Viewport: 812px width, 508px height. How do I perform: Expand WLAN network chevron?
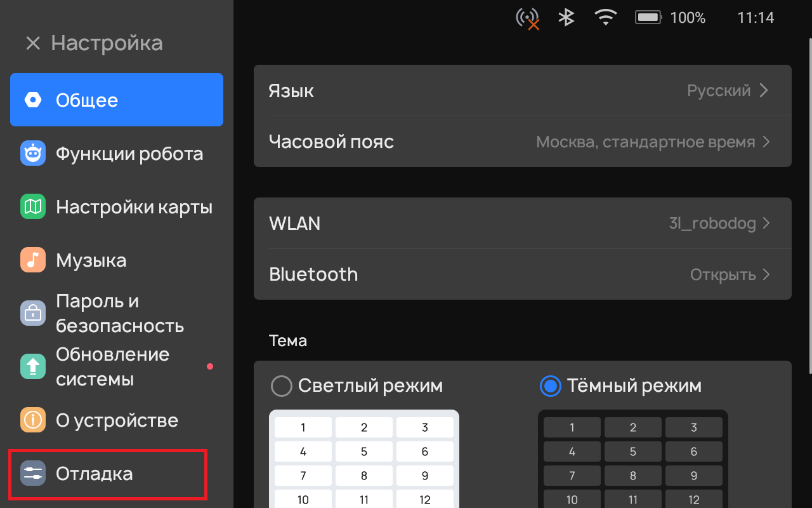[766, 224]
